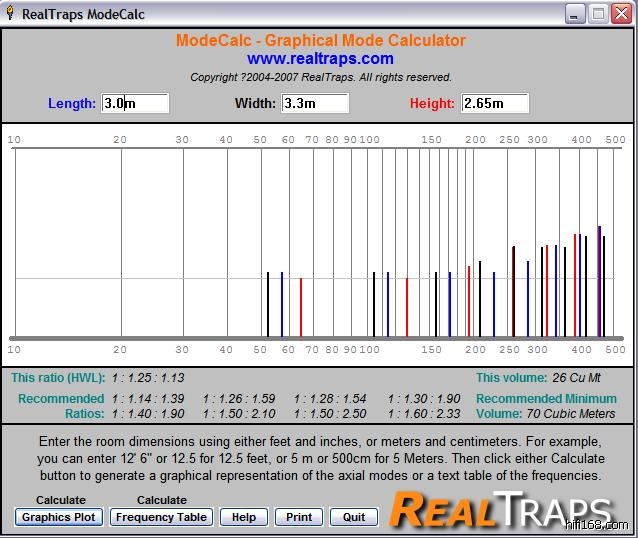Click the Length input field
Viewport: 638px width, 538px height.
coord(135,103)
